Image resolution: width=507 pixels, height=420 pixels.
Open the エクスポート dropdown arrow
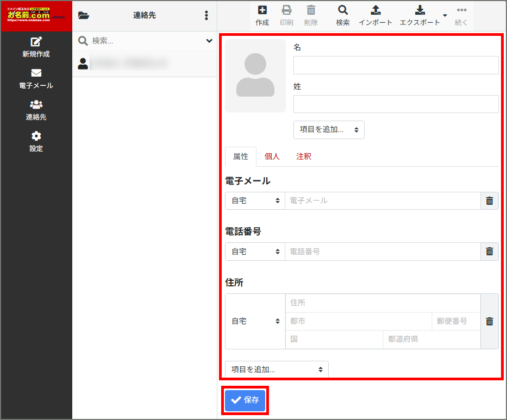445,15
